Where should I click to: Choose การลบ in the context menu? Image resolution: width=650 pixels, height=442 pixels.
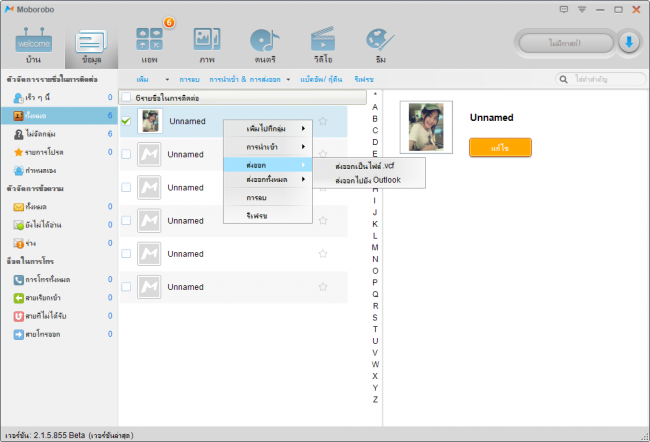point(268,197)
